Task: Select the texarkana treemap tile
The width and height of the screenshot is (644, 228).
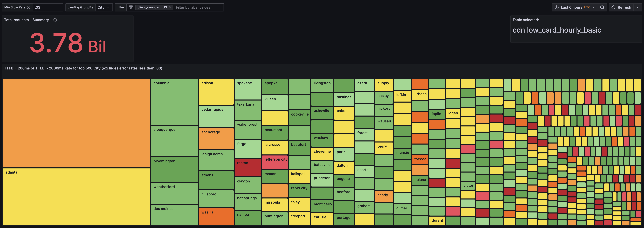Action: [248, 110]
